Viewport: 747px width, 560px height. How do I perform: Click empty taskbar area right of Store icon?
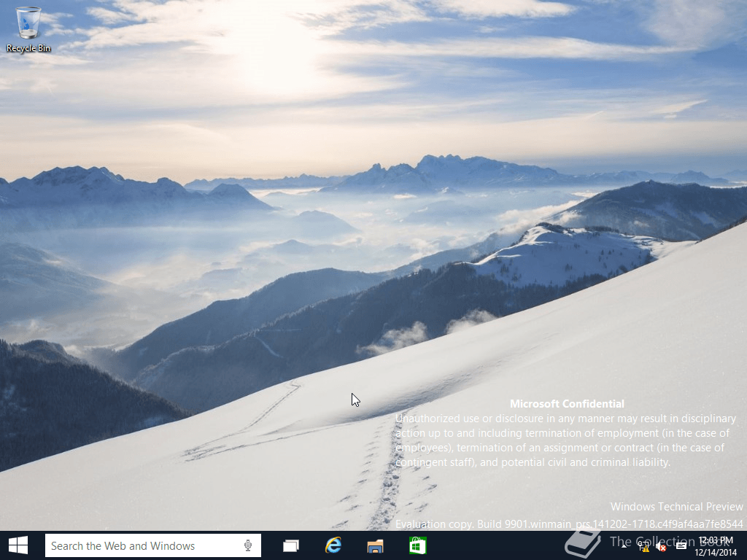coord(496,545)
